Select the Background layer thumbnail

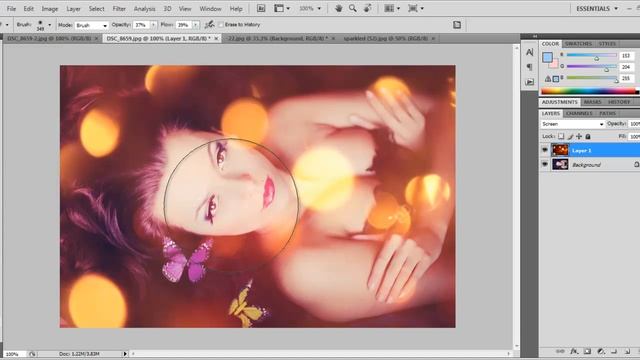(x=560, y=164)
